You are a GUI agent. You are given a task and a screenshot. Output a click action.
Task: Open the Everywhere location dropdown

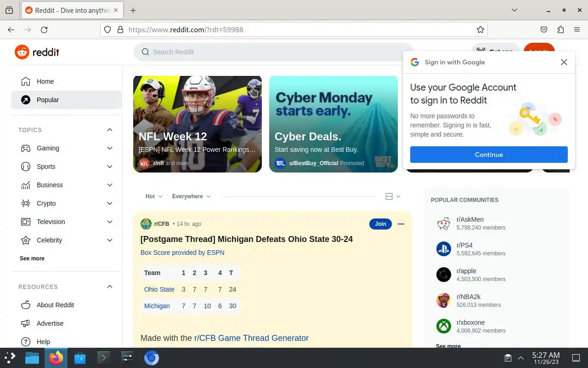[x=191, y=196]
